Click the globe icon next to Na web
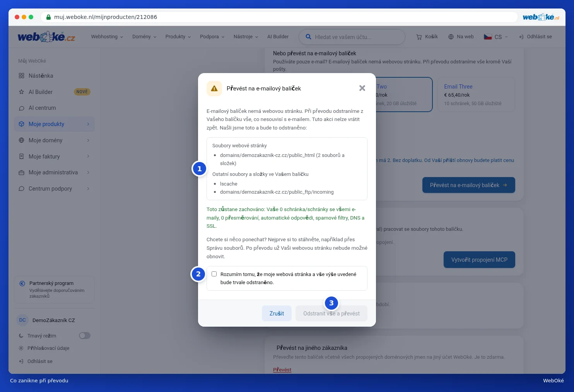This screenshot has width=574, height=392. tap(451, 37)
